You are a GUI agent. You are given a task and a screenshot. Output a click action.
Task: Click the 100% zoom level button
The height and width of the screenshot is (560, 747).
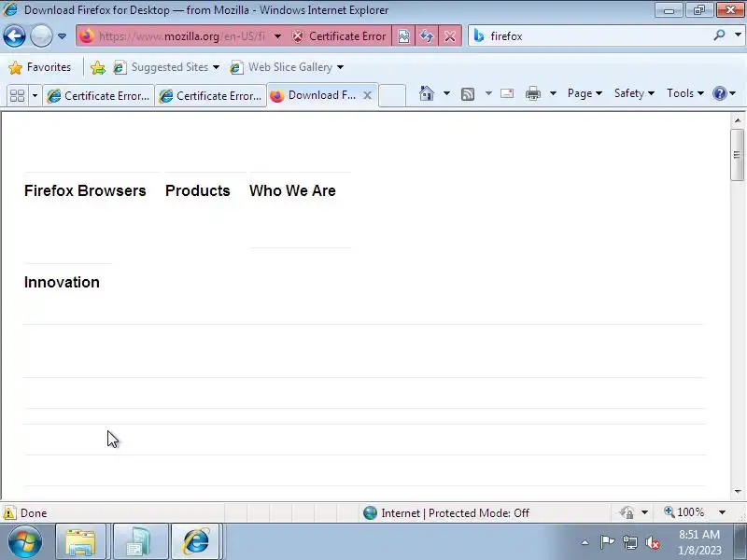[x=684, y=512]
